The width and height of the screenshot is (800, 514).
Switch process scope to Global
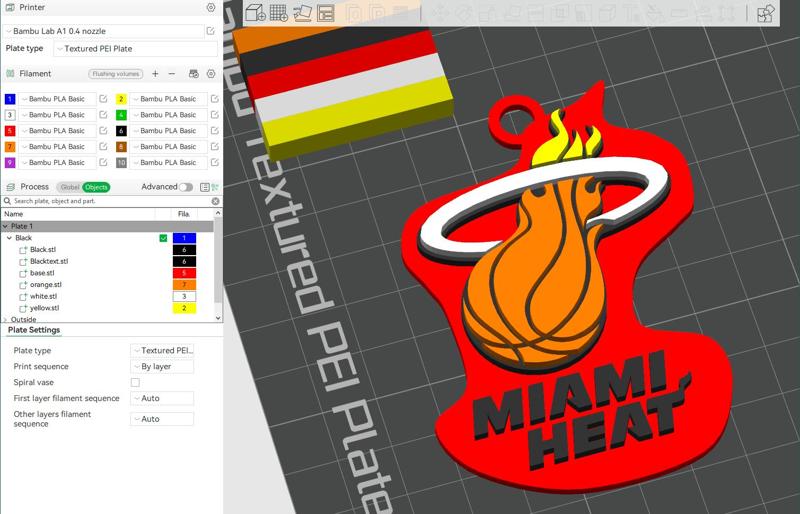(70, 187)
